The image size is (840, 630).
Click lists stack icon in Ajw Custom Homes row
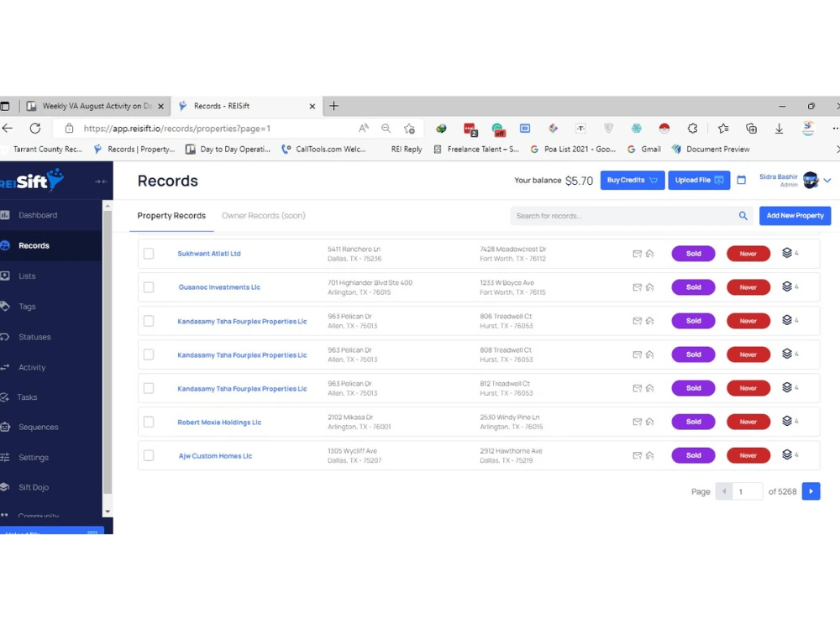[787, 454]
